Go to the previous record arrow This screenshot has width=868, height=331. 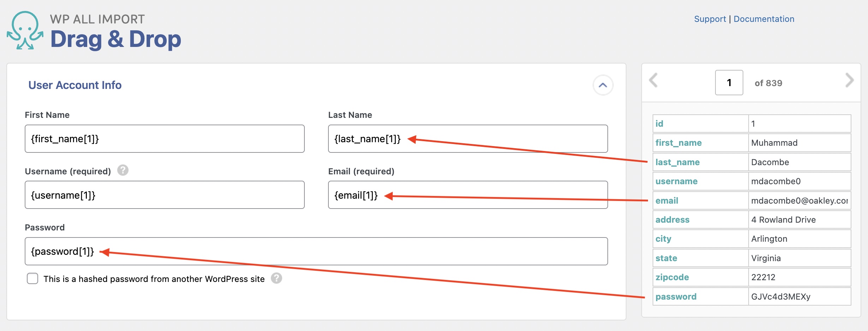(654, 80)
